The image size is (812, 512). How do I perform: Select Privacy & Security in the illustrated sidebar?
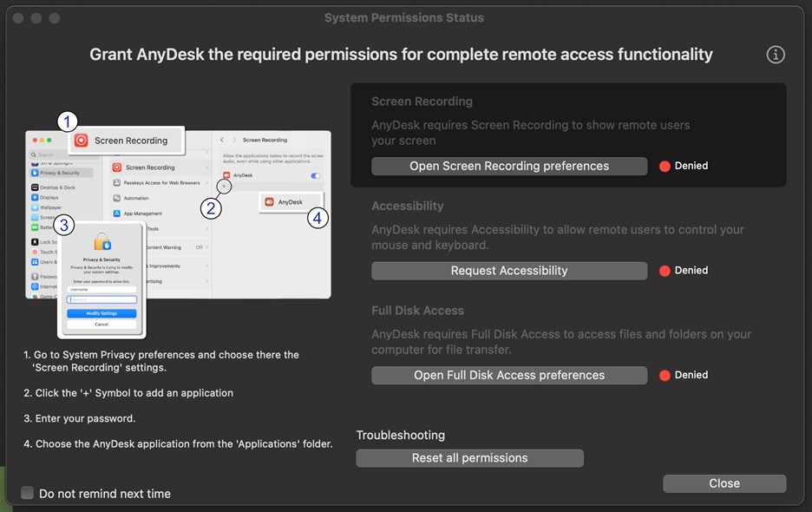pyautogui.click(x=59, y=173)
